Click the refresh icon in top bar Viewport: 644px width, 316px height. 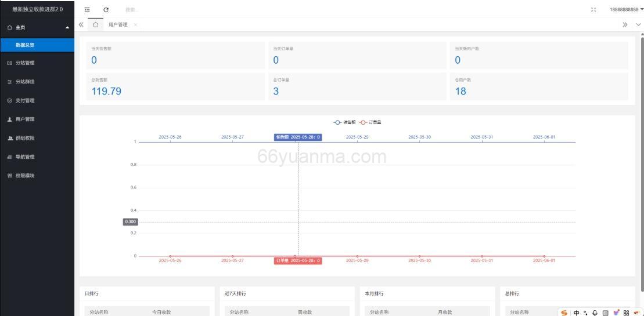tap(106, 10)
